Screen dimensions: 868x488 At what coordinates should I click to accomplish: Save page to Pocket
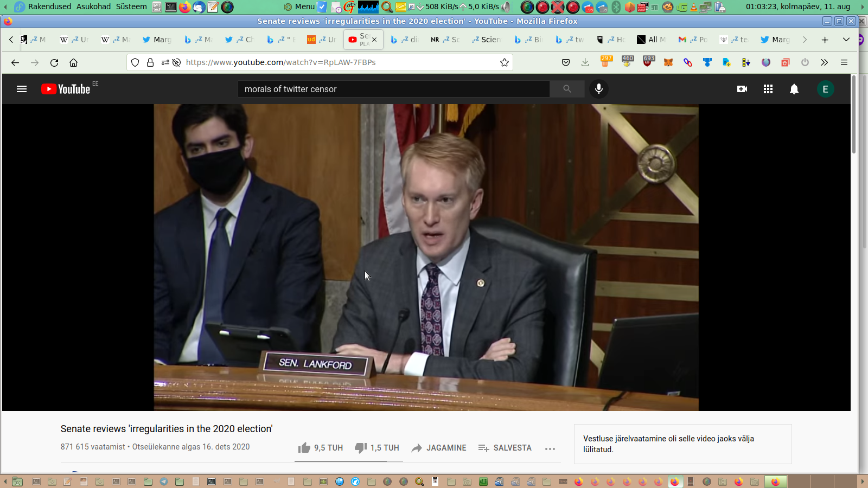pyautogui.click(x=566, y=62)
